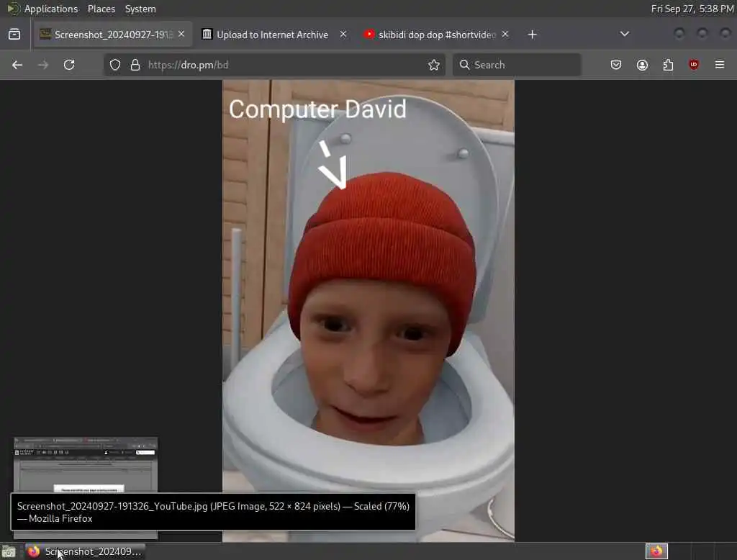Close the Screenshot_20240927 tab
The image size is (737, 560).
click(x=181, y=35)
